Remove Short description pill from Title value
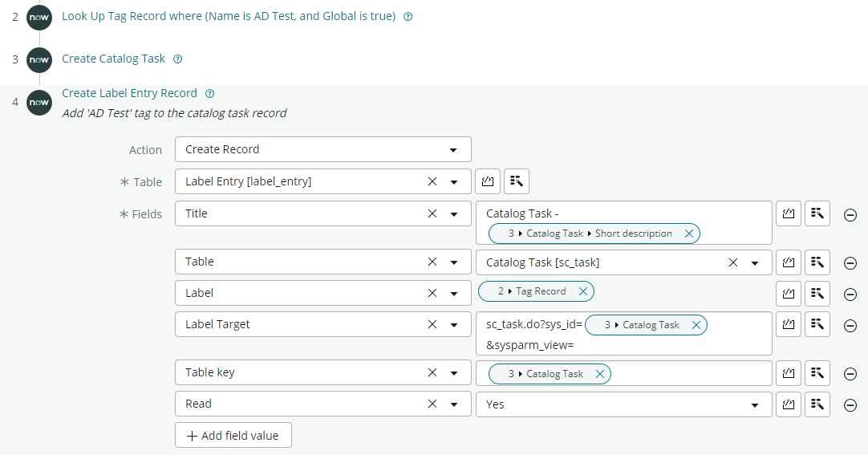The height and width of the screenshot is (455, 868). (x=688, y=234)
